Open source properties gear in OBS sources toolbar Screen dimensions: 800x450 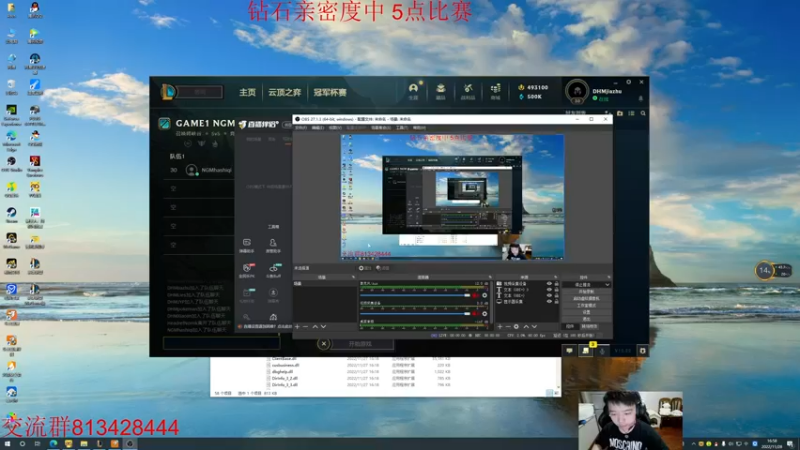pos(516,327)
